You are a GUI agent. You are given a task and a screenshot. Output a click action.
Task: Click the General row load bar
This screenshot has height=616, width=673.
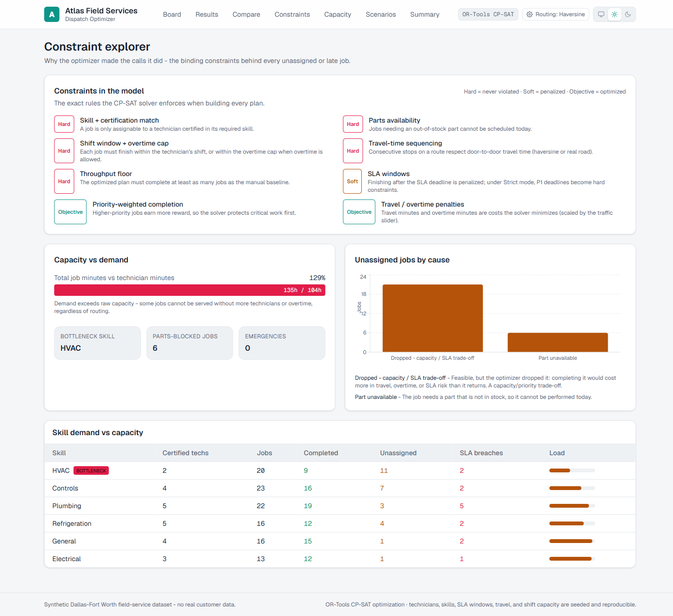point(572,541)
